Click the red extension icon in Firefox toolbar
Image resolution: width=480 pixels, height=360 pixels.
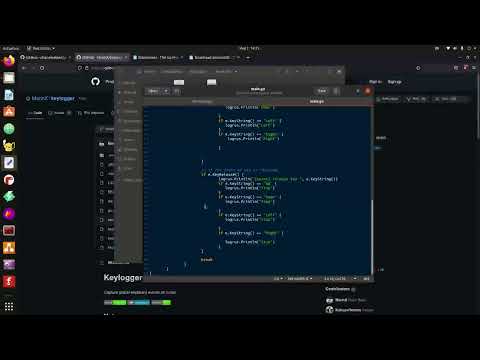coord(466,68)
